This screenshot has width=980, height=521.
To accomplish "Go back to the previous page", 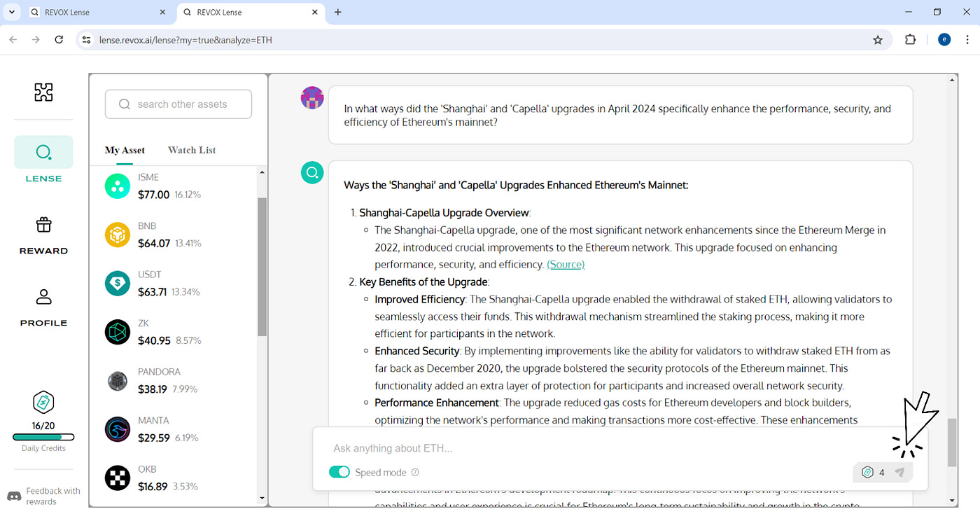I will pos(13,40).
